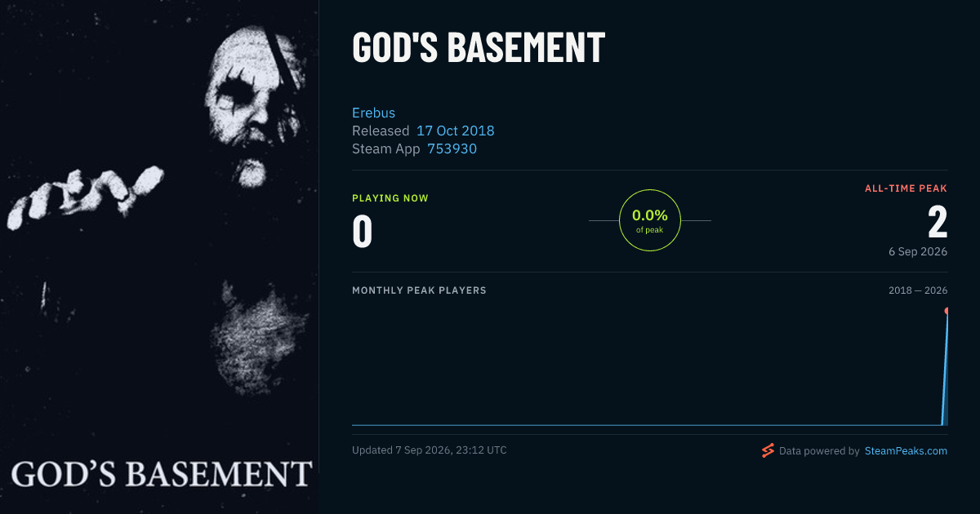Click the SteamPeaks logo icon
Image resolution: width=980 pixels, height=514 pixels.
[767, 450]
